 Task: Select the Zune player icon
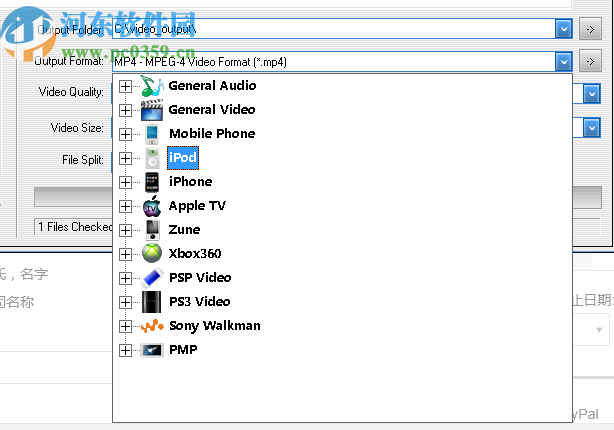click(x=152, y=230)
